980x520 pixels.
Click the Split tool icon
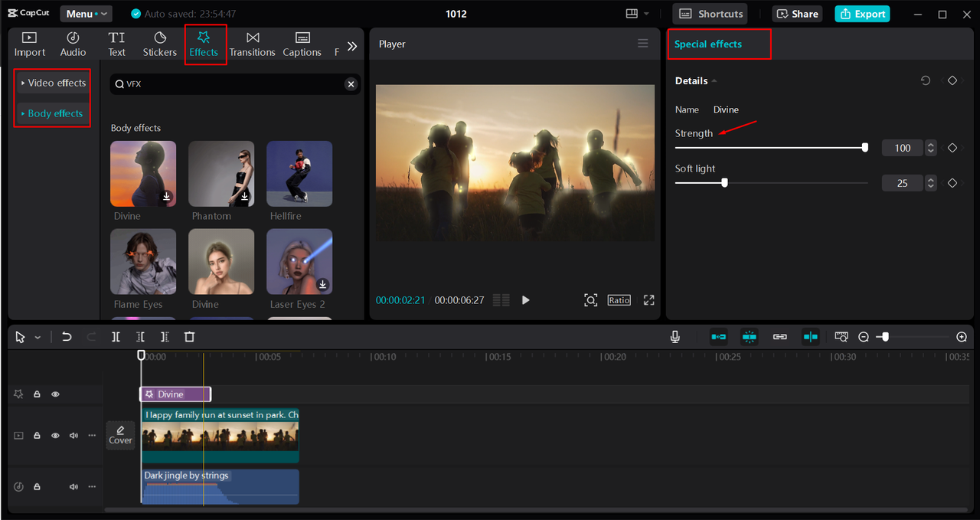116,337
